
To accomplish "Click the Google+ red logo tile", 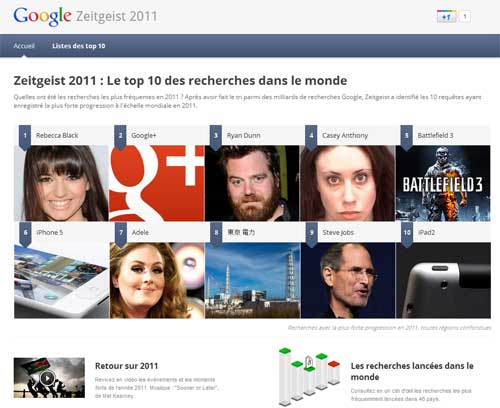I will 157,183.
